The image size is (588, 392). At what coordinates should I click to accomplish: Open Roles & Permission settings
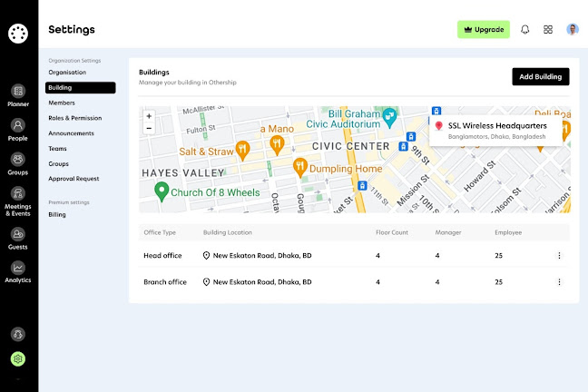pos(75,118)
